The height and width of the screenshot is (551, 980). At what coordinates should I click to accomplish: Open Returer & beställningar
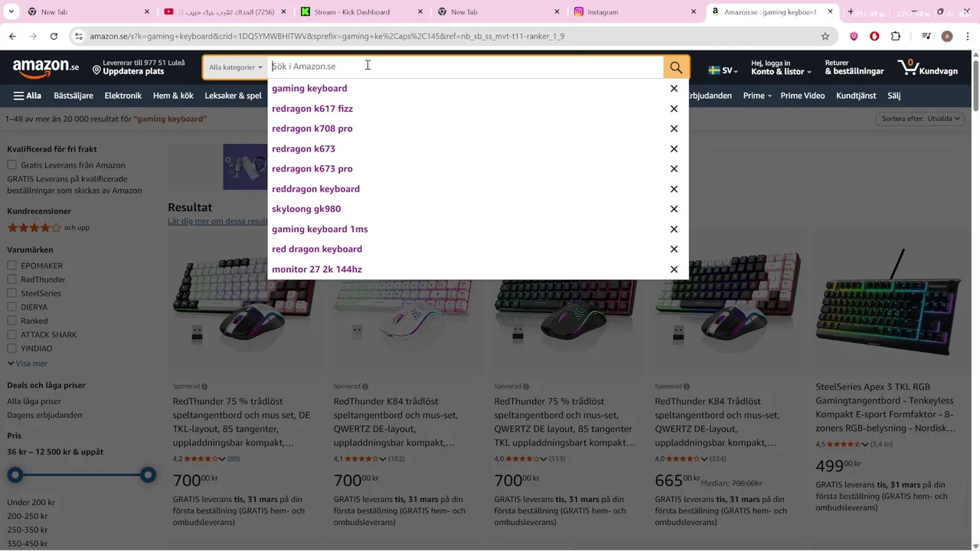(x=854, y=67)
